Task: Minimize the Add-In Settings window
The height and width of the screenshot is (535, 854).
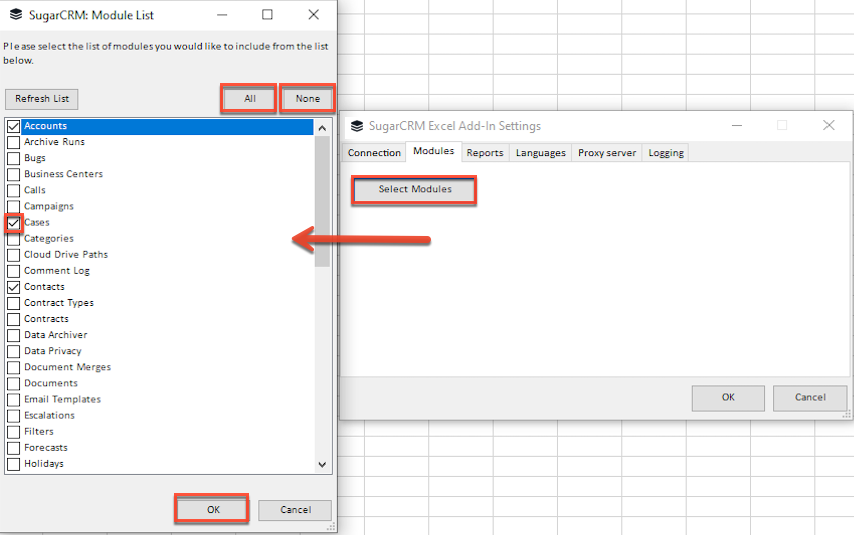Action: point(737,125)
